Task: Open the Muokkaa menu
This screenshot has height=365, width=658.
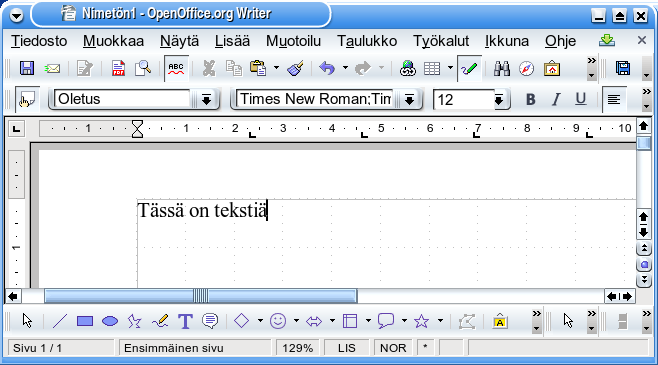Action: click(x=113, y=41)
